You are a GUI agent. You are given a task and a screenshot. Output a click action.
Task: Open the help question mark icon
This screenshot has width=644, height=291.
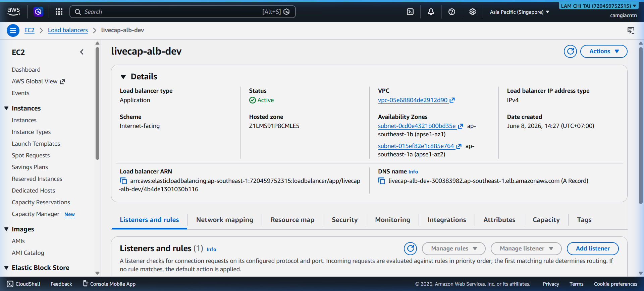click(451, 12)
